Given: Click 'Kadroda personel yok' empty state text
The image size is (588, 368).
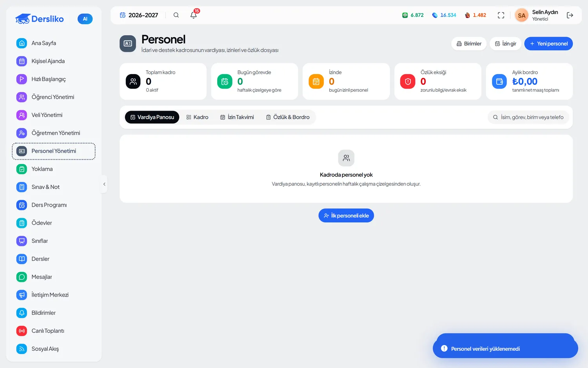Looking at the screenshot, I should 346,175.
